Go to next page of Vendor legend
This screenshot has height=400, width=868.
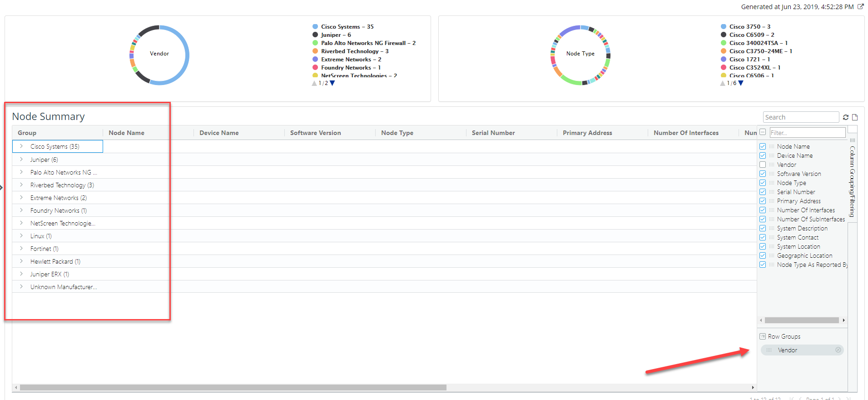click(x=332, y=83)
